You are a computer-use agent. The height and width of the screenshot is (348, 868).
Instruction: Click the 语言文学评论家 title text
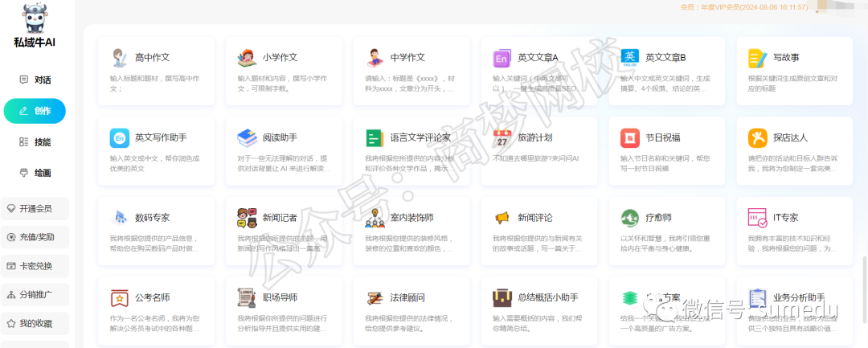point(420,137)
